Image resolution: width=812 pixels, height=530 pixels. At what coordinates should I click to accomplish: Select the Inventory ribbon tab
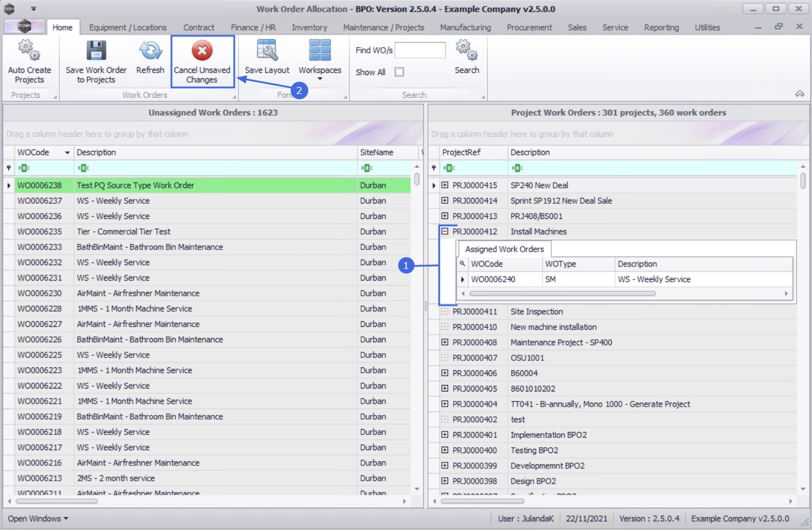tap(309, 27)
